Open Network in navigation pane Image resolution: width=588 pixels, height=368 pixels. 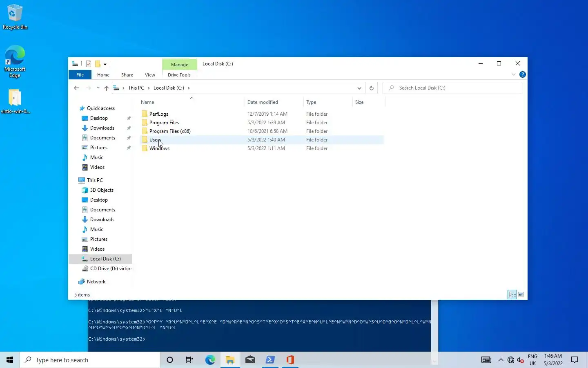pyautogui.click(x=96, y=282)
